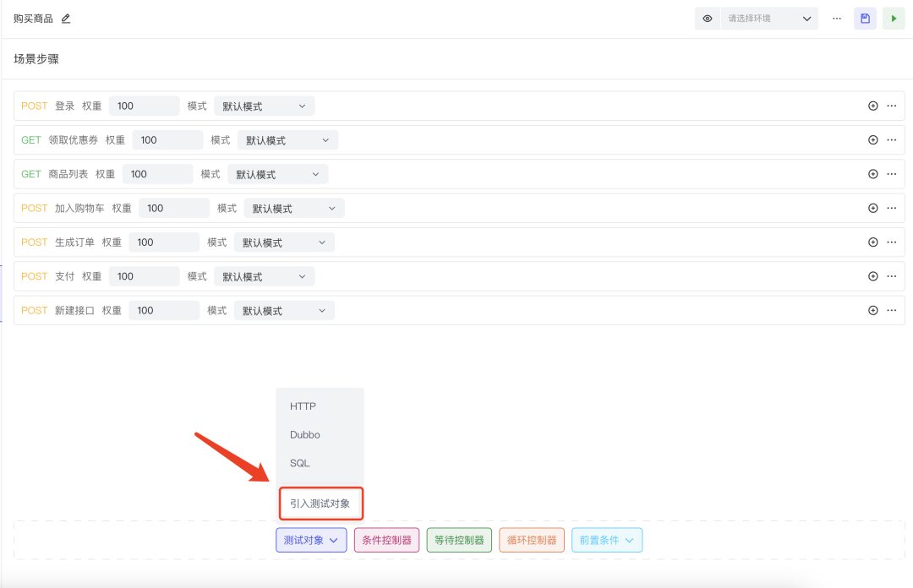Open more options on the 支付 row

point(892,276)
